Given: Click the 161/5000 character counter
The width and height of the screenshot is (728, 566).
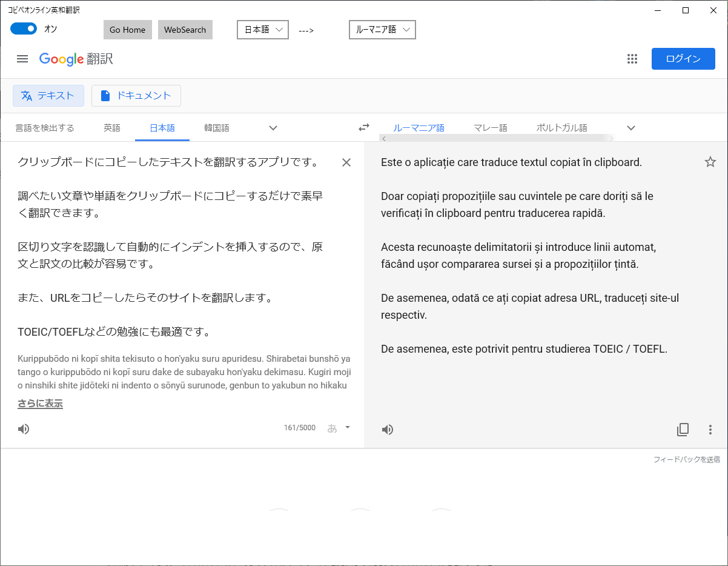Looking at the screenshot, I should coord(300,428).
